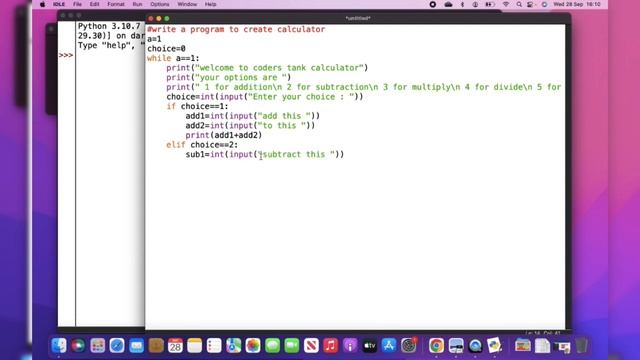Open Google Chrome from the Dock
Screen dimensions: 640x360
[x=436, y=346]
